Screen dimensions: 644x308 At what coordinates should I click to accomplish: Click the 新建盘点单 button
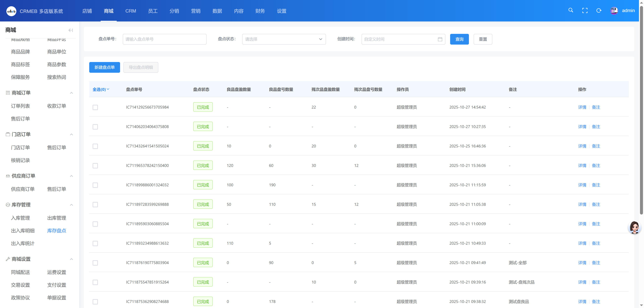104,67
